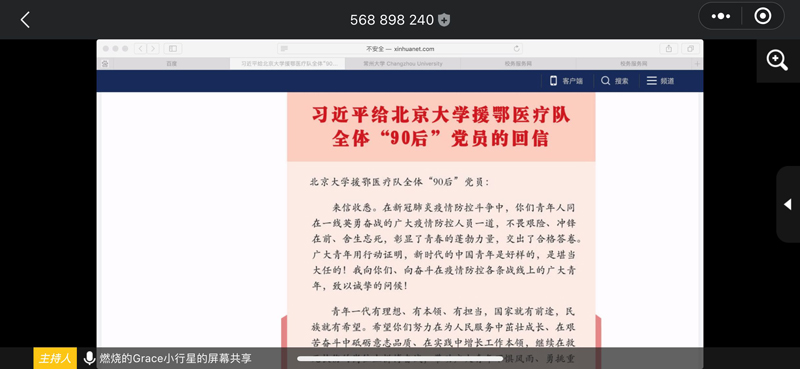Click Safari's show all tabs button
800x369 pixels.
click(690, 48)
